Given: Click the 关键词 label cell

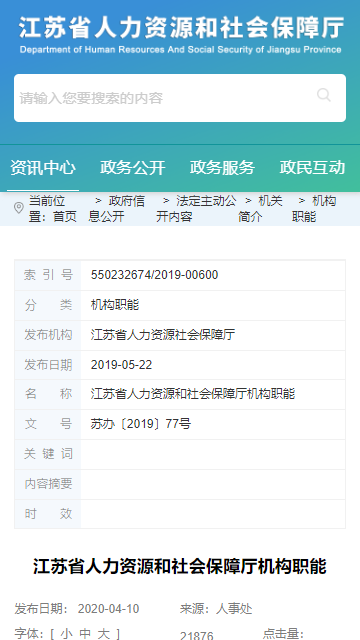Looking at the screenshot, I should tap(48, 454).
